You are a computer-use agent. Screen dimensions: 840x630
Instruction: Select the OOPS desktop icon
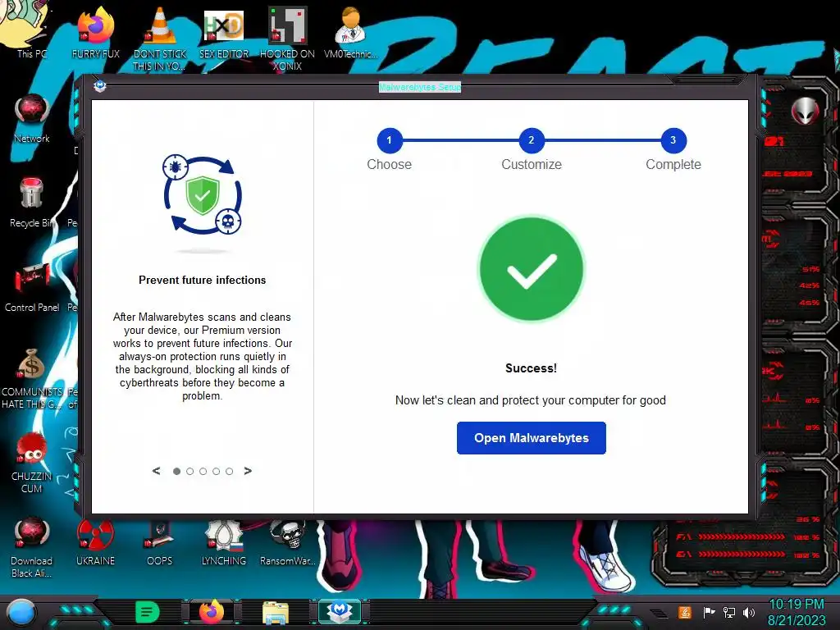(160, 542)
